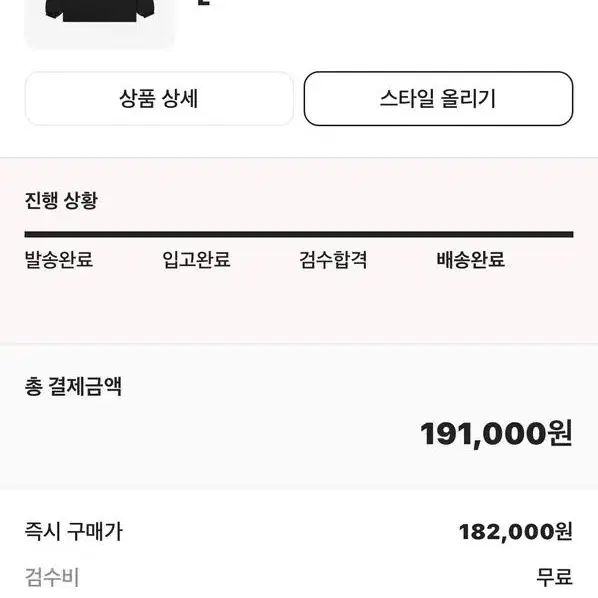598x598 pixels.
Task: Select the 검수합격 progress step
Action: (x=333, y=260)
